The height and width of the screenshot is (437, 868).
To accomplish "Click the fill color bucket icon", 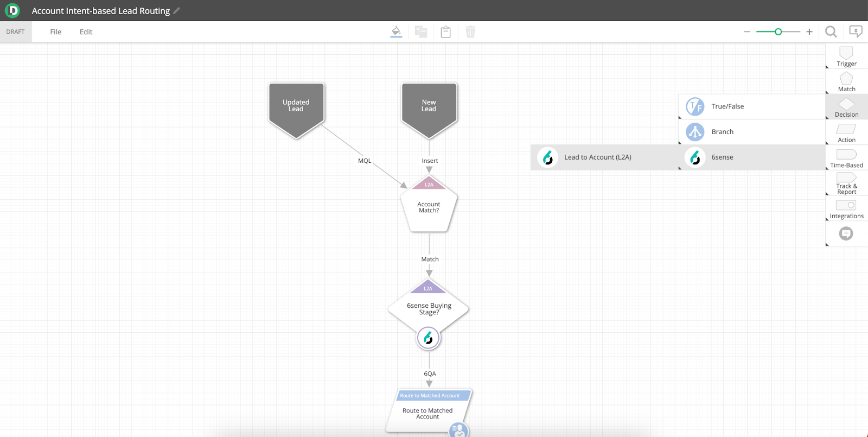I will coord(396,31).
